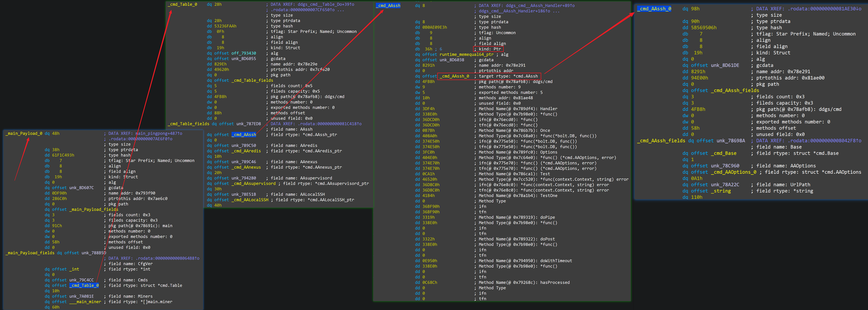Click the red-boxed _cmd_AAssh_0 target rtype offset

tap(454, 76)
